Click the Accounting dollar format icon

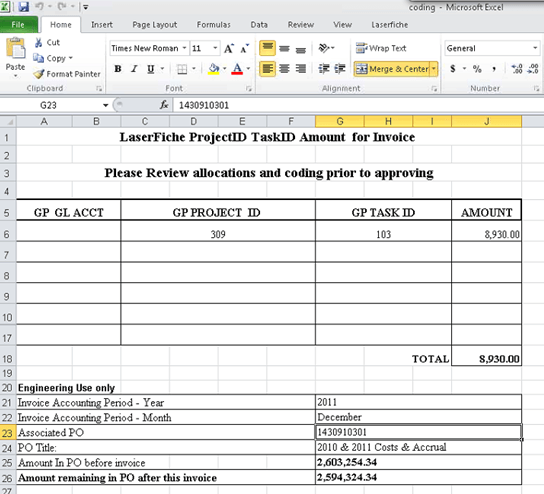pyautogui.click(x=453, y=69)
